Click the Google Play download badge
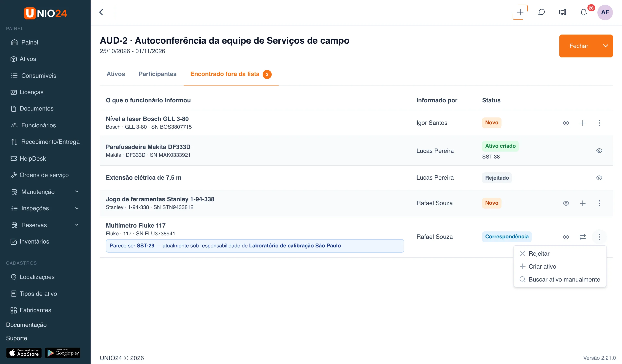The width and height of the screenshot is (622, 364). pos(63,353)
